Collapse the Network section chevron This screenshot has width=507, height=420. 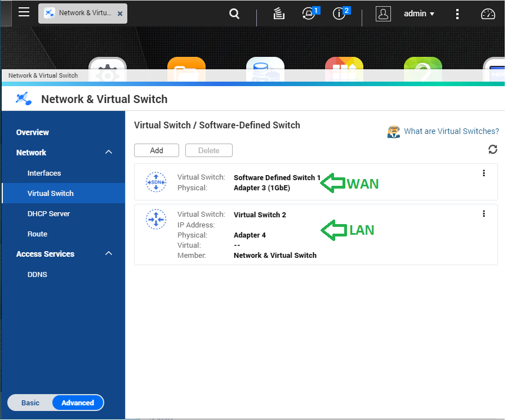coord(109,152)
